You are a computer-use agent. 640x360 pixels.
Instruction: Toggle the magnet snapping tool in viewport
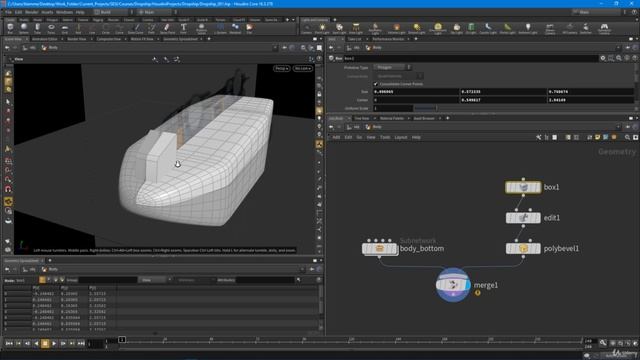tap(8, 189)
